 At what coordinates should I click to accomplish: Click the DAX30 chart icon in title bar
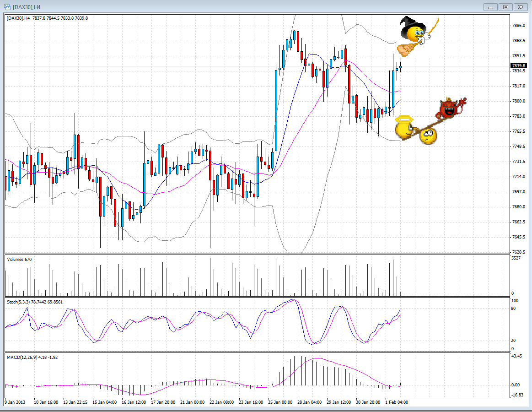coord(8,7)
